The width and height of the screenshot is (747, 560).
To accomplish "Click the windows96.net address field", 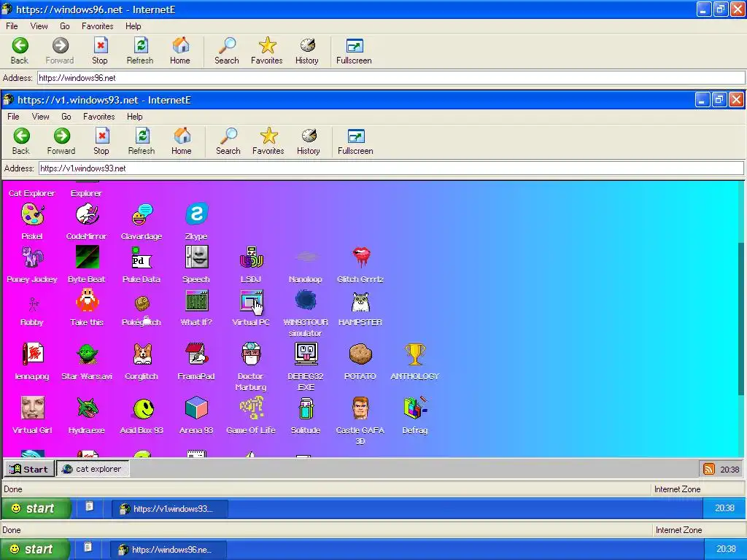I will click(x=391, y=77).
